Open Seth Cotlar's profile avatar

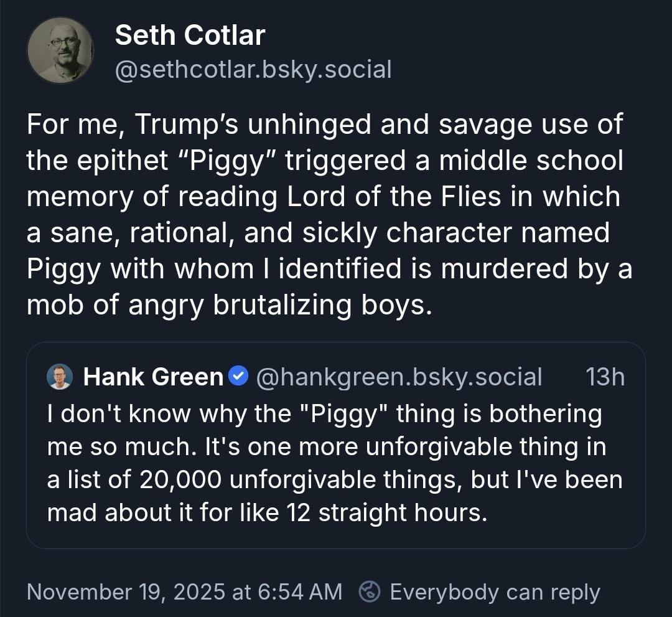(60, 50)
